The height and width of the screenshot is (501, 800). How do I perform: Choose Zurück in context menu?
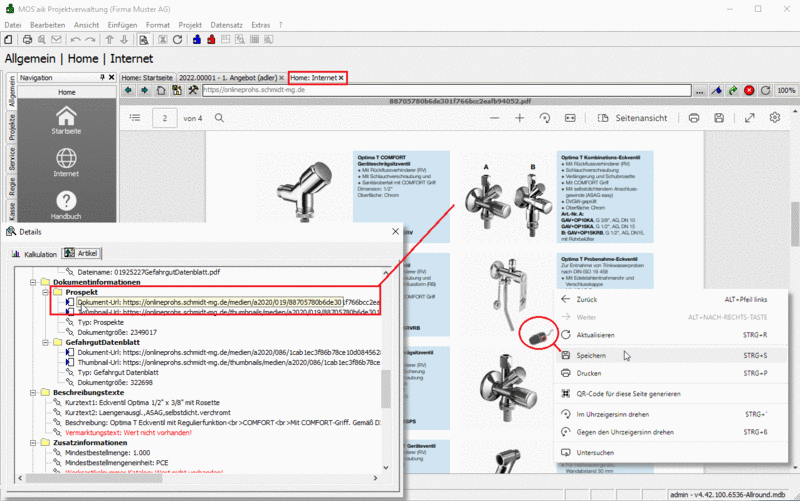(x=670, y=299)
